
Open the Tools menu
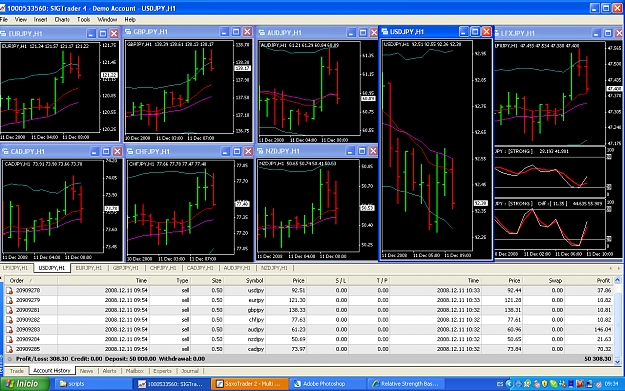click(84, 19)
